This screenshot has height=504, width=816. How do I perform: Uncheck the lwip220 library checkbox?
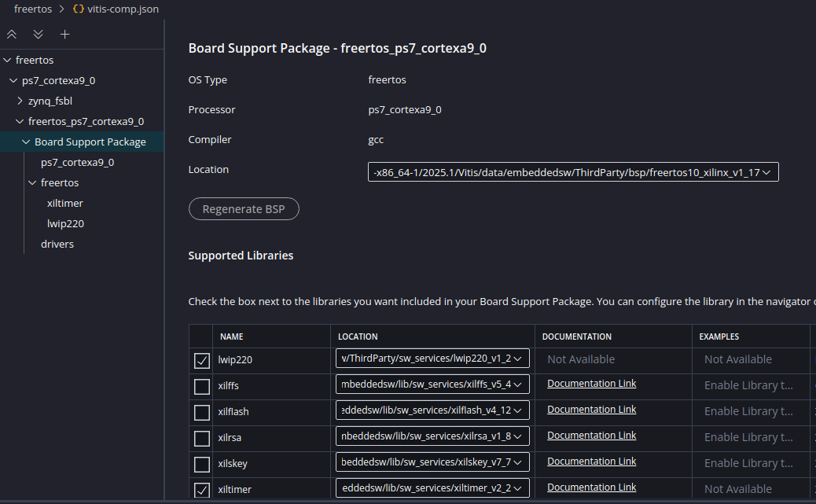click(201, 359)
